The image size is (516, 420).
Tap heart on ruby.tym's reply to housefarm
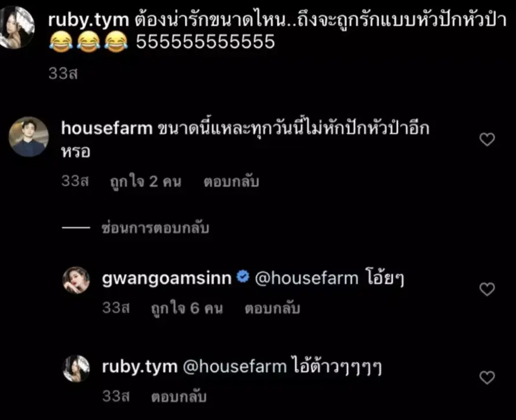487,378
